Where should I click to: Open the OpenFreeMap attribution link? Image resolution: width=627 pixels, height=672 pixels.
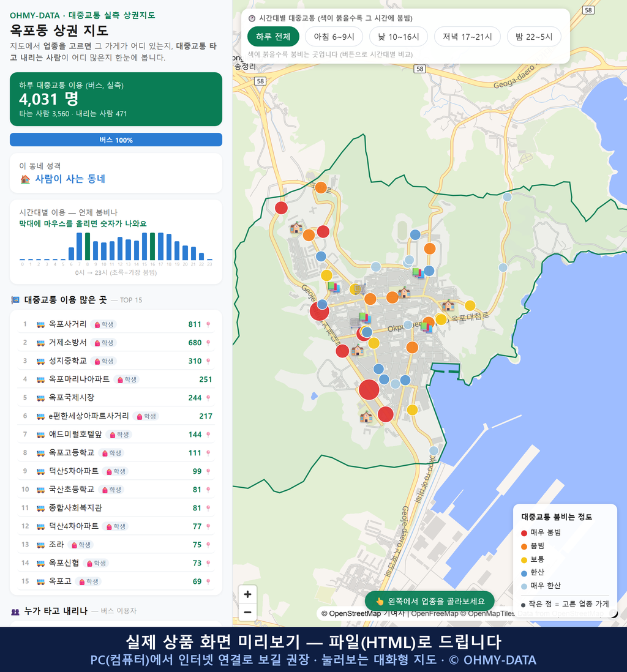click(435, 614)
